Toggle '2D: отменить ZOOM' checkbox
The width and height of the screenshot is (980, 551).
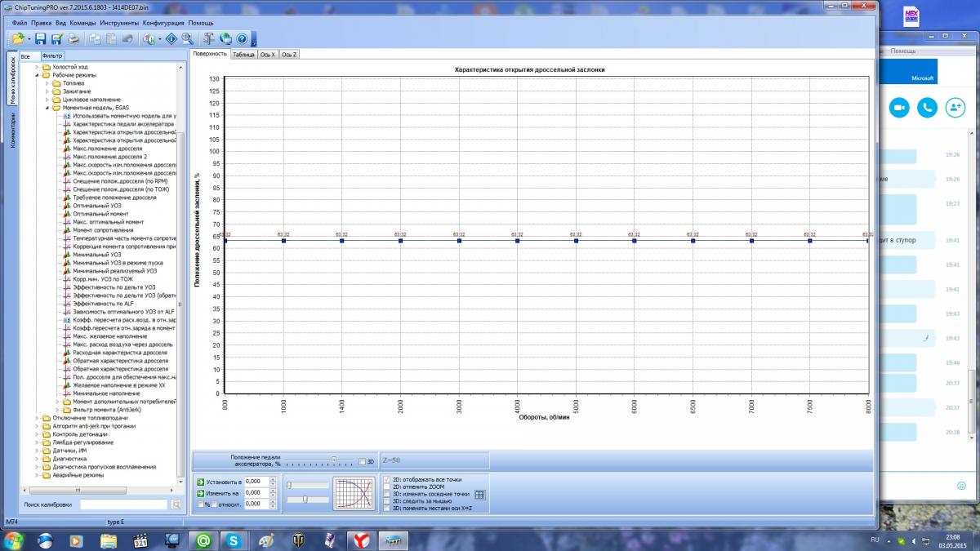388,487
